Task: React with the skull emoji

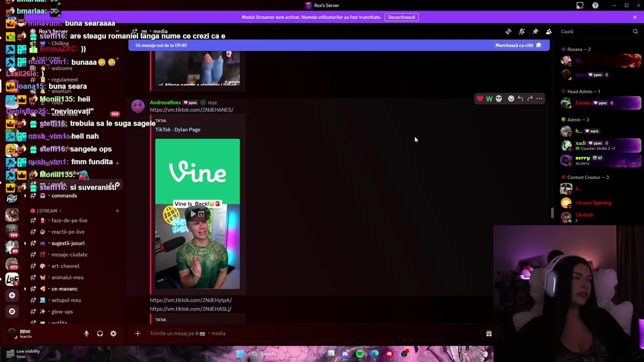Action: 499,99
